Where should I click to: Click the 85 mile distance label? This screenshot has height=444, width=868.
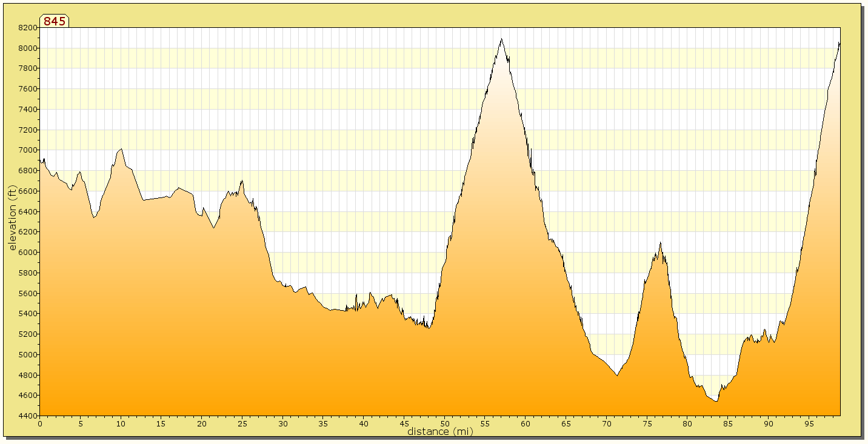click(x=728, y=424)
